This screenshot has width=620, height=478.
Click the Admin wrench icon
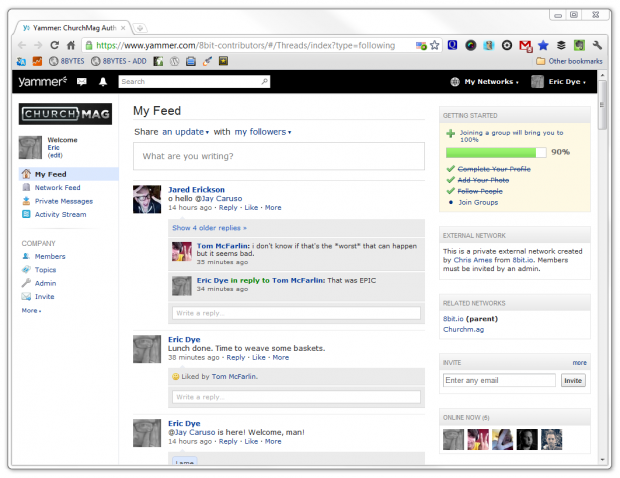pyautogui.click(x=26, y=283)
